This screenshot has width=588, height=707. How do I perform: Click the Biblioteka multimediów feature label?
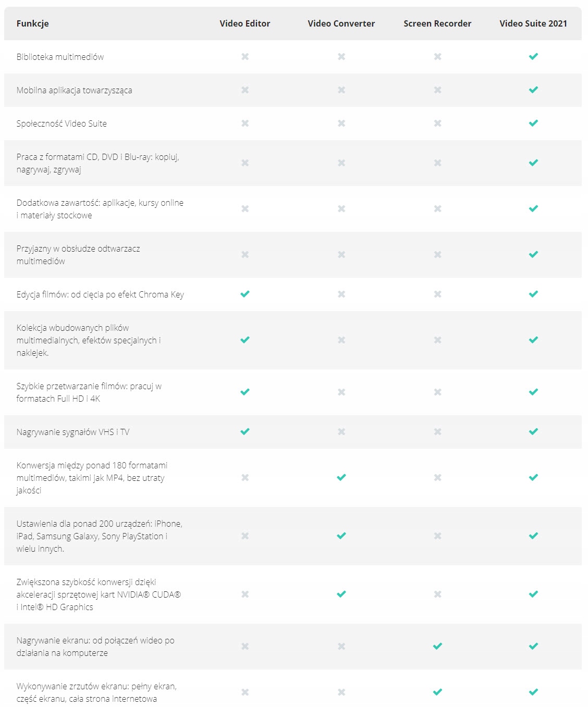pos(60,57)
